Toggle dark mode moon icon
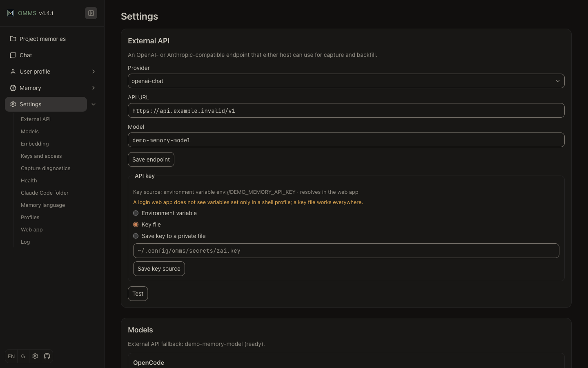 [x=23, y=356]
